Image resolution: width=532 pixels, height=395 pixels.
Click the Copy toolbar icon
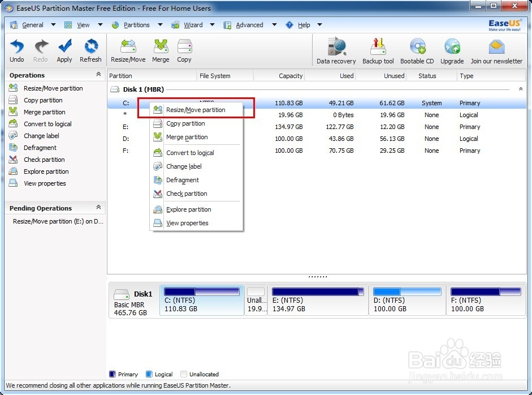(184, 46)
